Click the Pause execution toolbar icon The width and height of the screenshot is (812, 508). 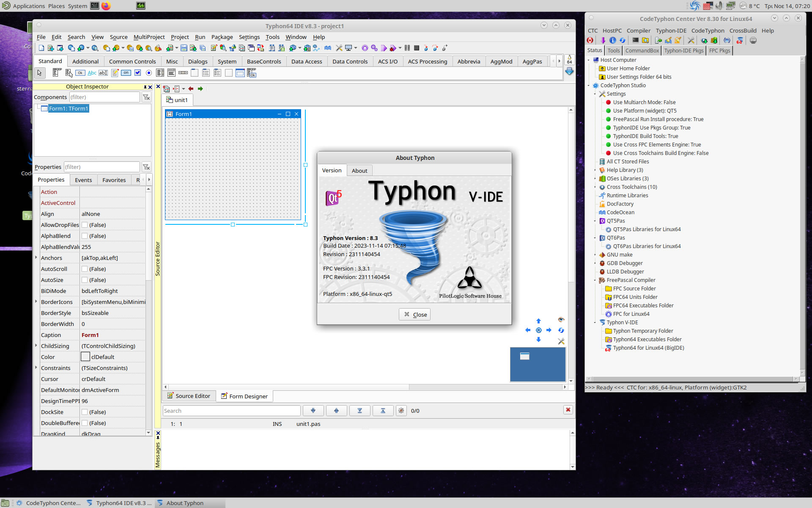407,48
